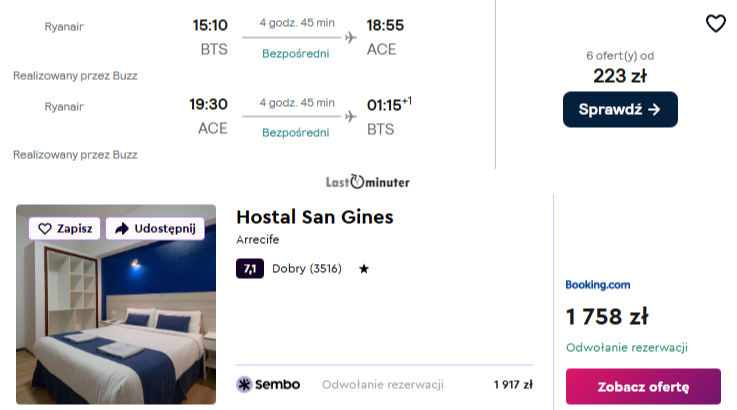Toggle the heart favorite icon for the flight
The width and height of the screenshot is (737, 410).
coord(715,24)
